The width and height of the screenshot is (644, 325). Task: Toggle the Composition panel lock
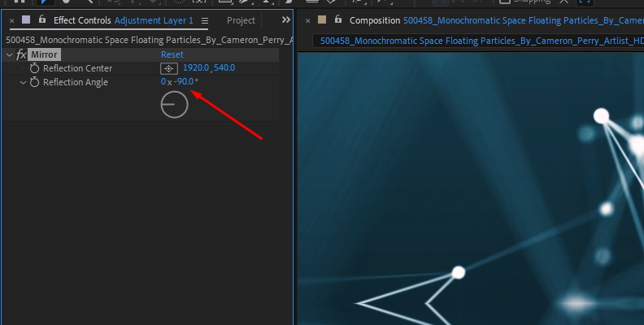click(x=337, y=19)
